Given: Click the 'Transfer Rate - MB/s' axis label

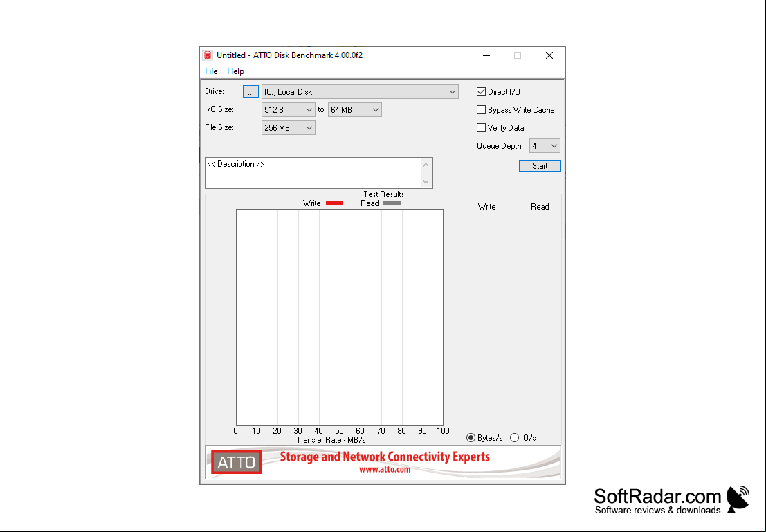Looking at the screenshot, I should [x=331, y=440].
